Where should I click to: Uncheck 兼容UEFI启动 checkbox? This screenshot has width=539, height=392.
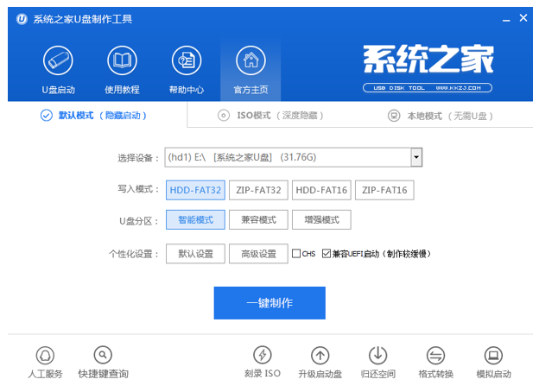click(327, 254)
